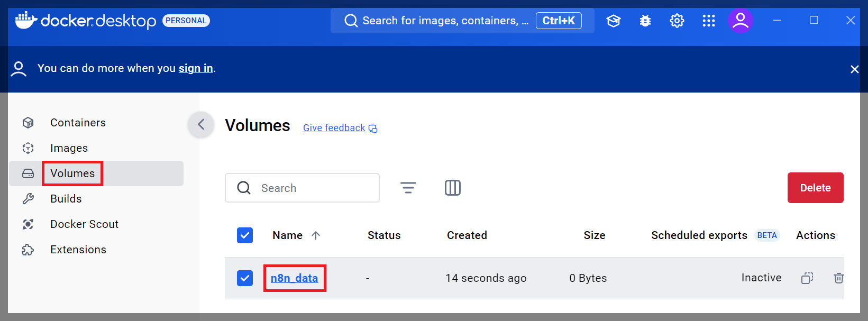Viewport: 868px width, 321px height.
Task: Click the Docker whale logo
Action: (26, 20)
